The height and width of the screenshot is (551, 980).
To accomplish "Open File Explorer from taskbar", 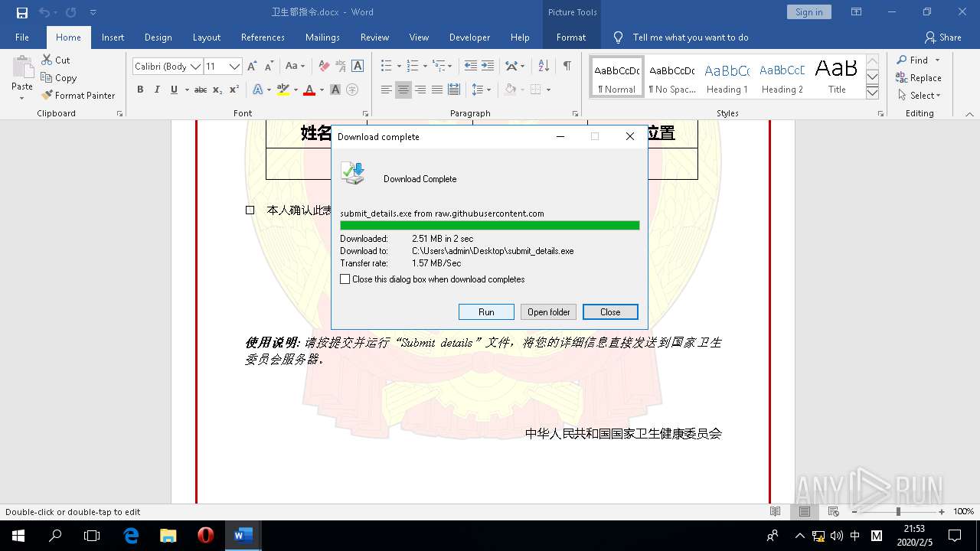I will pyautogui.click(x=168, y=536).
